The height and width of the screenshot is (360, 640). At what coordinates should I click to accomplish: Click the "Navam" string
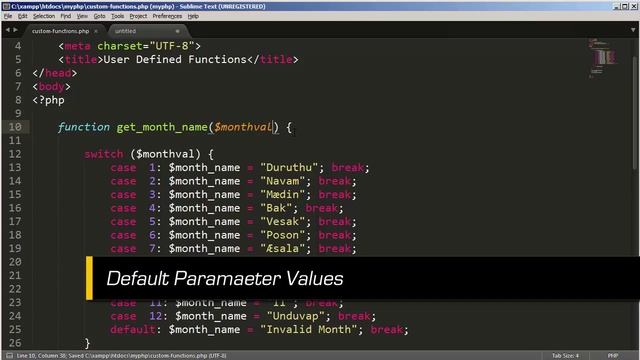click(x=282, y=181)
